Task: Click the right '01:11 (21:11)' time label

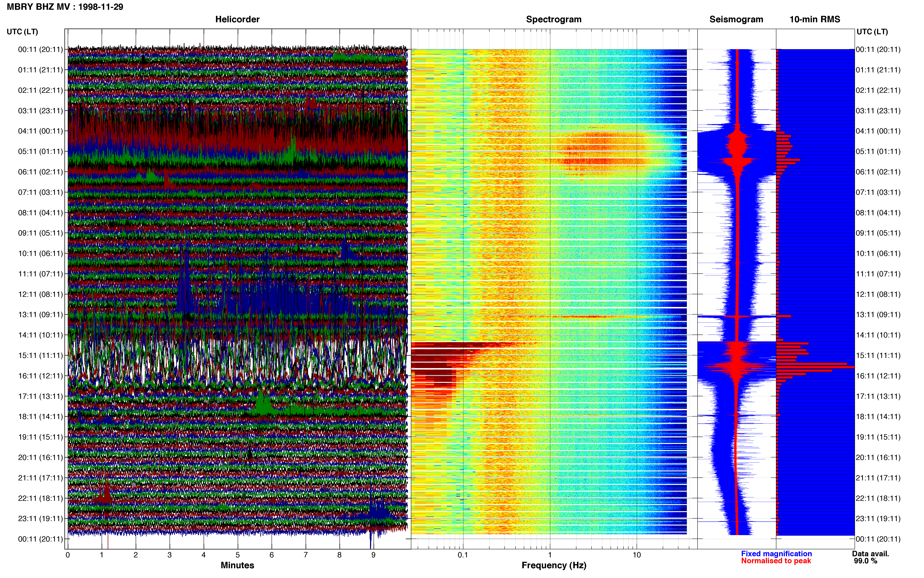Action: point(878,70)
